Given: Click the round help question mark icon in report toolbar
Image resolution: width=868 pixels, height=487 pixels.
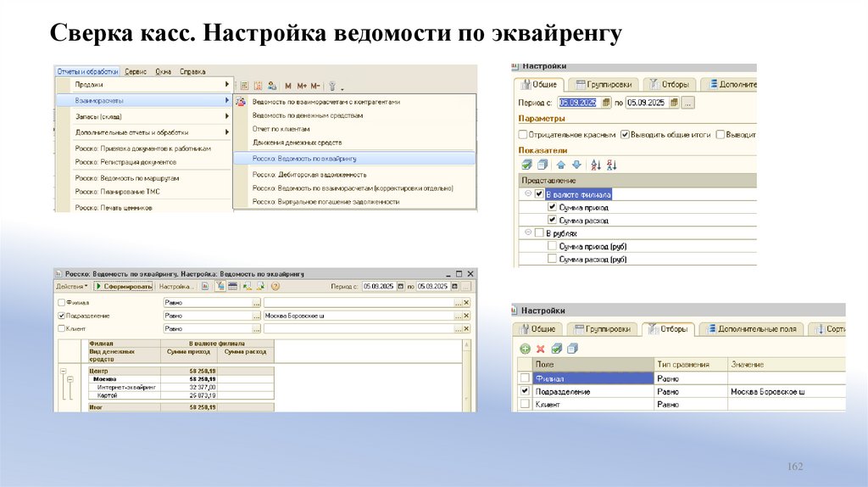Looking at the screenshot, I should click(275, 287).
